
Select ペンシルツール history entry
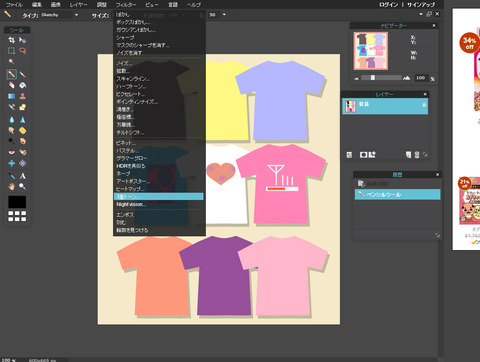397,194
